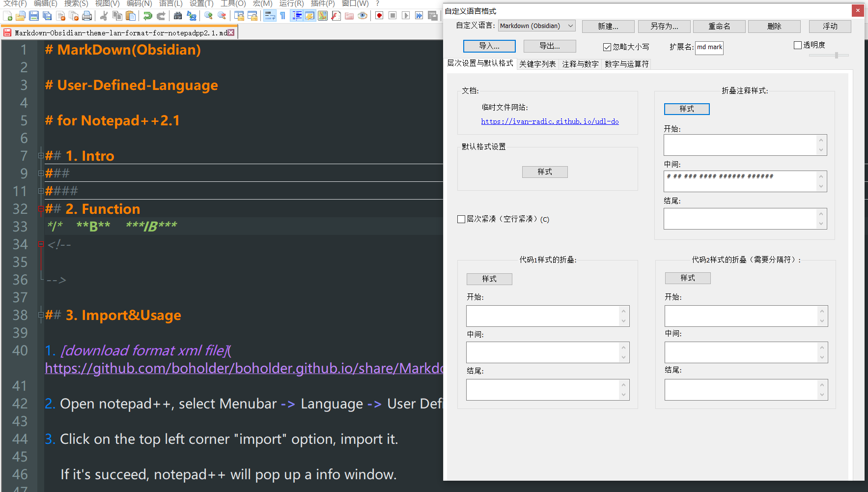Click the Paste clipboard icon

pos(131,16)
